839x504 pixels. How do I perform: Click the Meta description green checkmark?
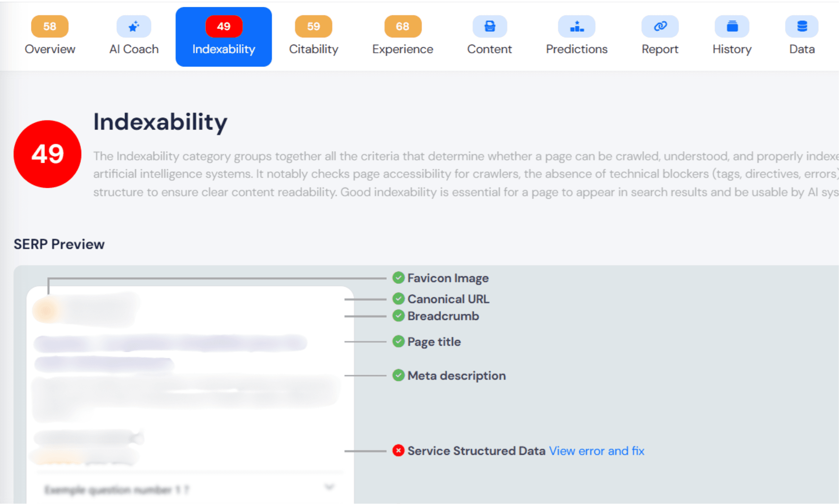coord(398,375)
